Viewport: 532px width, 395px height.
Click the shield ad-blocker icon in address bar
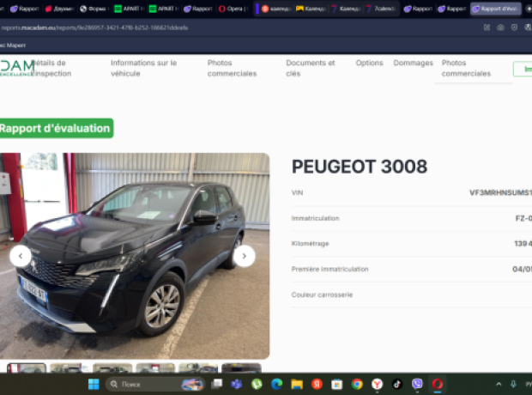(x=514, y=27)
